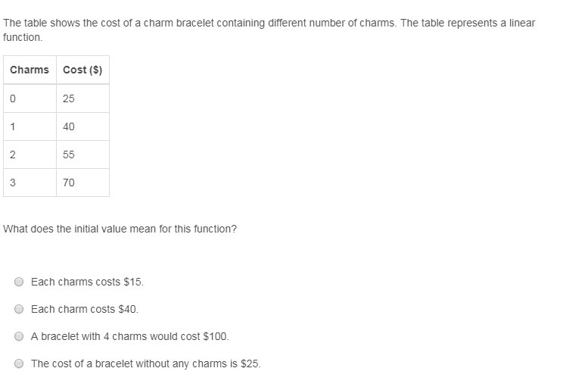Click the table cell showing 0 charms
Screen dimensions: 588x390
coord(30,98)
